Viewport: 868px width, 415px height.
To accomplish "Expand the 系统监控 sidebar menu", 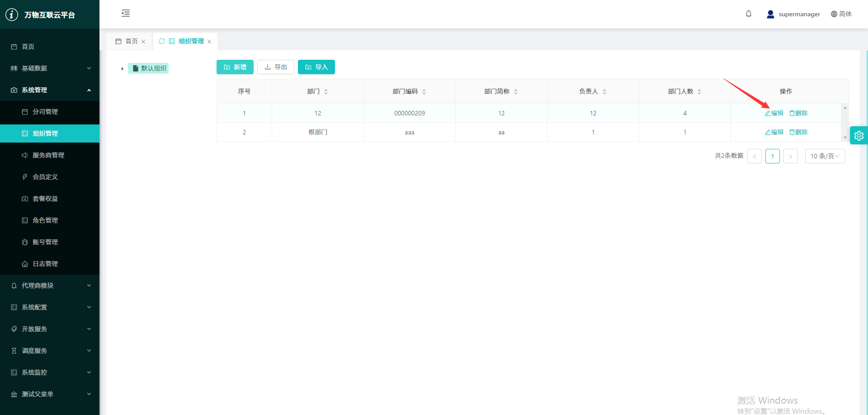I will click(50, 372).
